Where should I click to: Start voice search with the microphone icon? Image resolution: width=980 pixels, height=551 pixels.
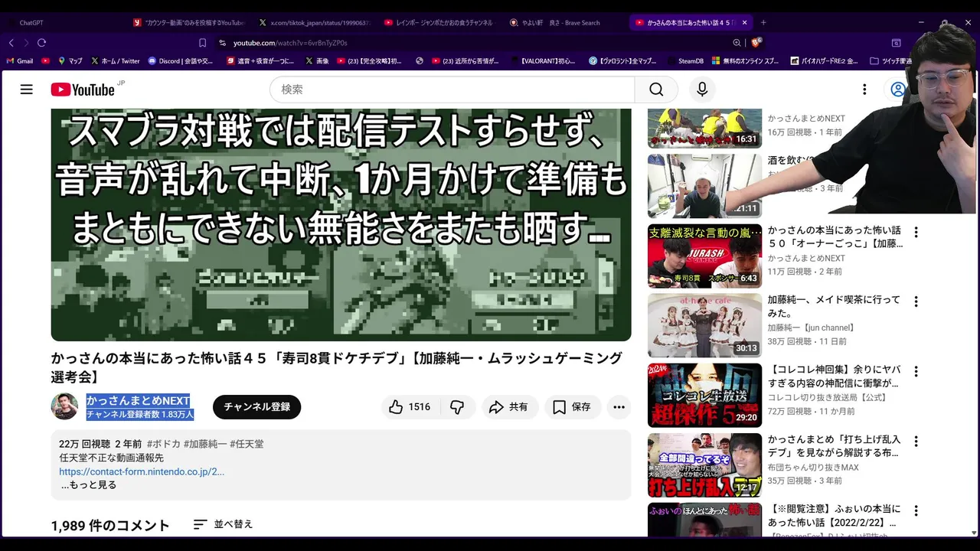click(701, 90)
